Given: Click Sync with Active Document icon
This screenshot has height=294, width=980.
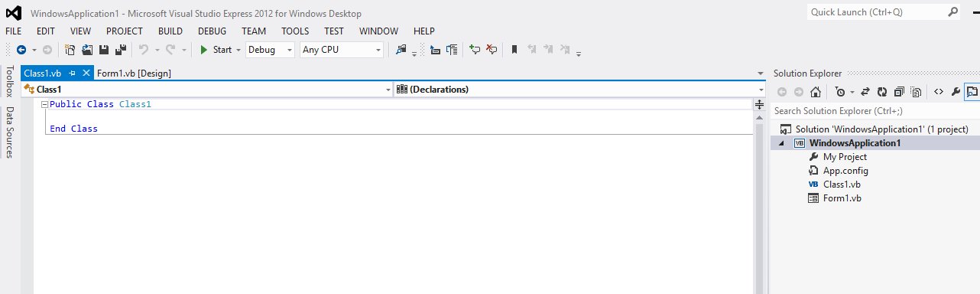Looking at the screenshot, I should [x=865, y=93].
